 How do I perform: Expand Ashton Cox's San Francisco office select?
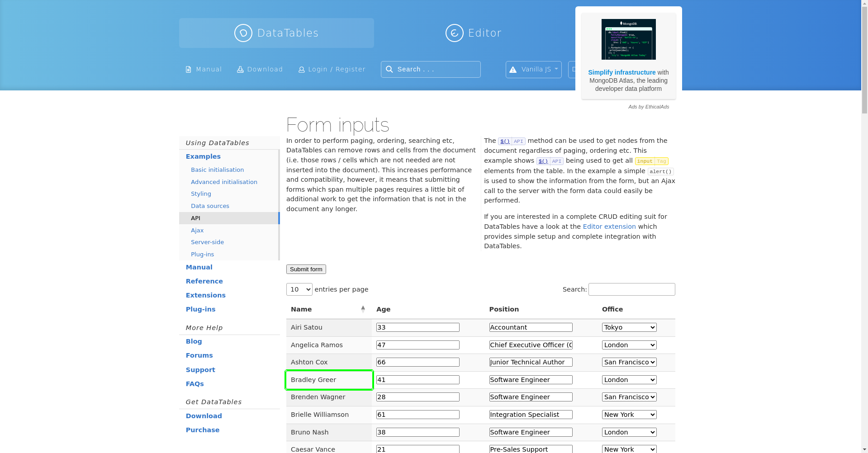(629, 362)
